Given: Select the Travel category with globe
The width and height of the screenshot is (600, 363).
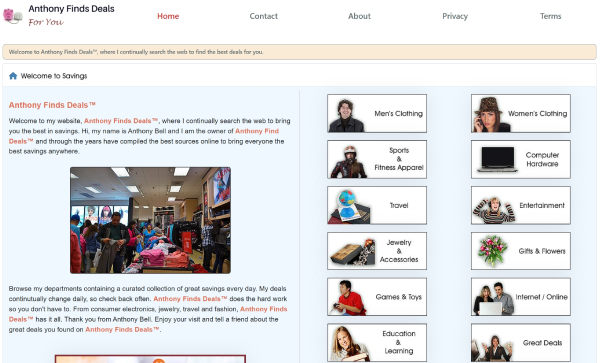Looking at the screenshot, I should 377,205.
